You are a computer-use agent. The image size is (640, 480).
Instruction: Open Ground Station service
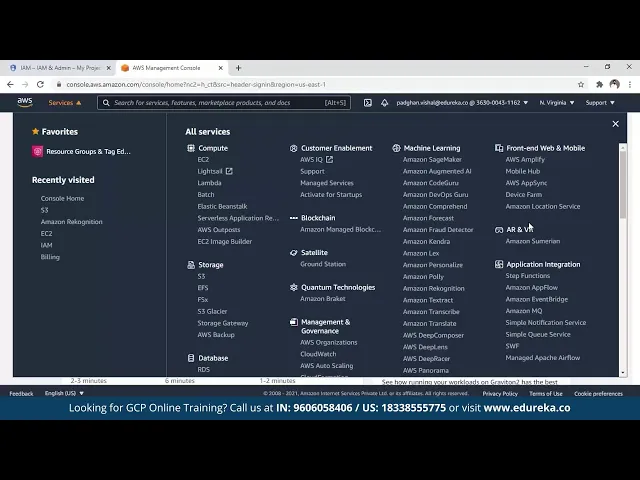pyautogui.click(x=323, y=264)
